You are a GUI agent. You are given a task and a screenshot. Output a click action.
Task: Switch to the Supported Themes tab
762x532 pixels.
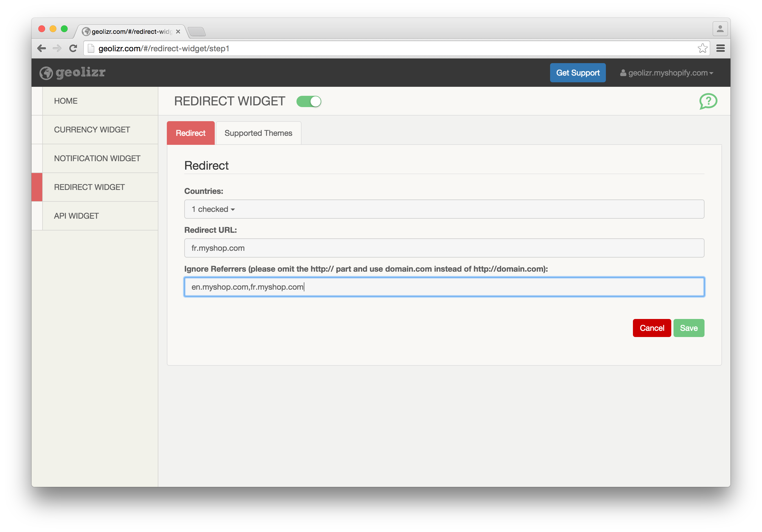tap(258, 133)
